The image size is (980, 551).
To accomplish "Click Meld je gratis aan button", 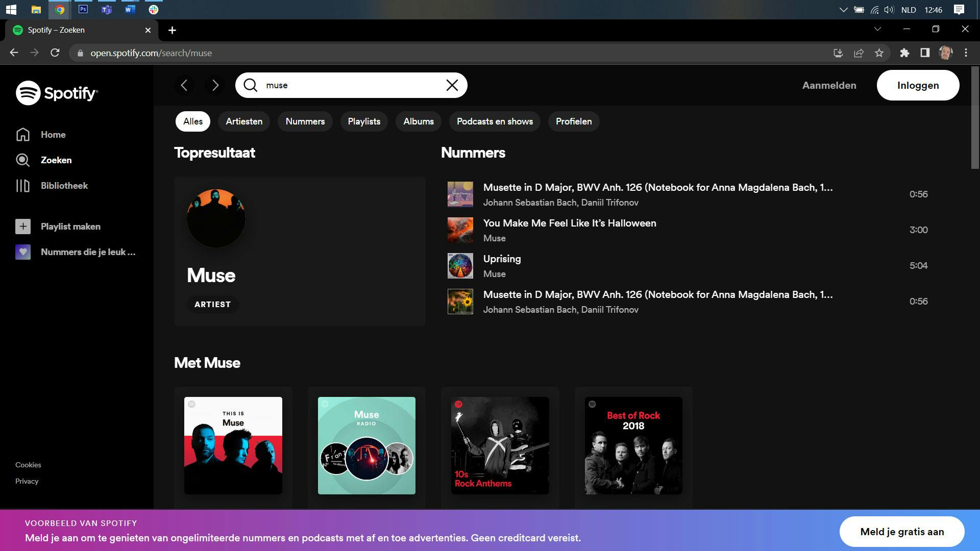I will (x=901, y=532).
